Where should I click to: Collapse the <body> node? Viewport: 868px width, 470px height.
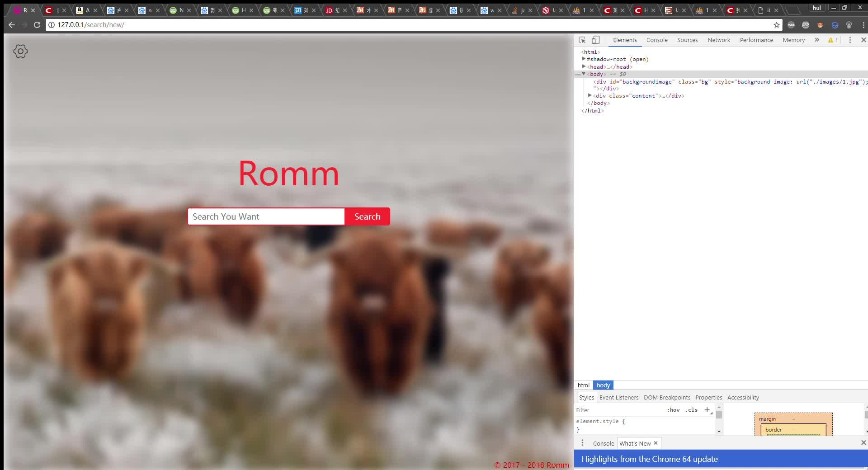pos(584,74)
